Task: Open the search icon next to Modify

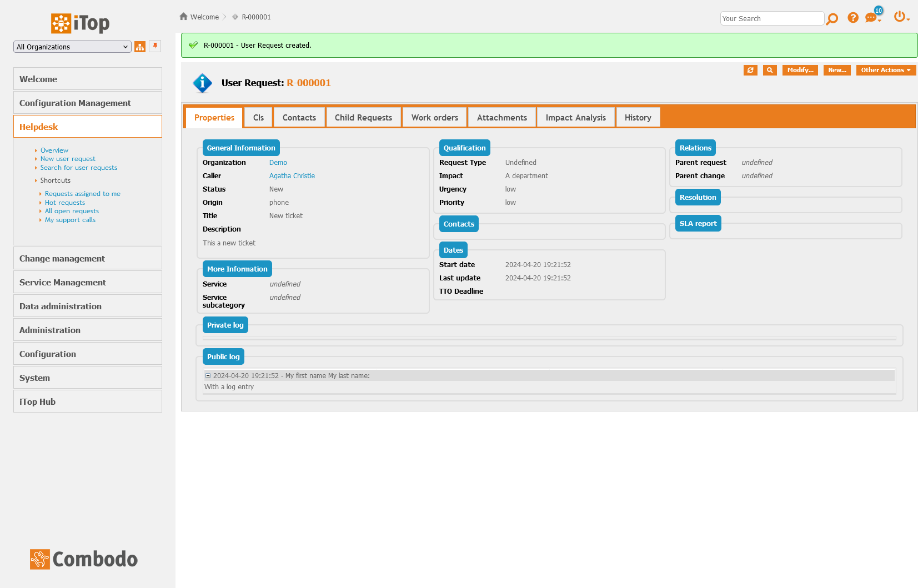Action: tap(770, 70)
